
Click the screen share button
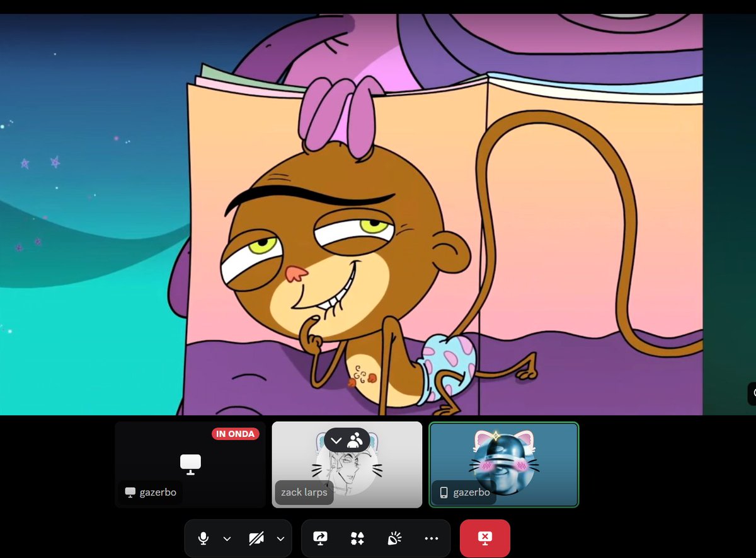pyautogui.click(x=320, y=538)
